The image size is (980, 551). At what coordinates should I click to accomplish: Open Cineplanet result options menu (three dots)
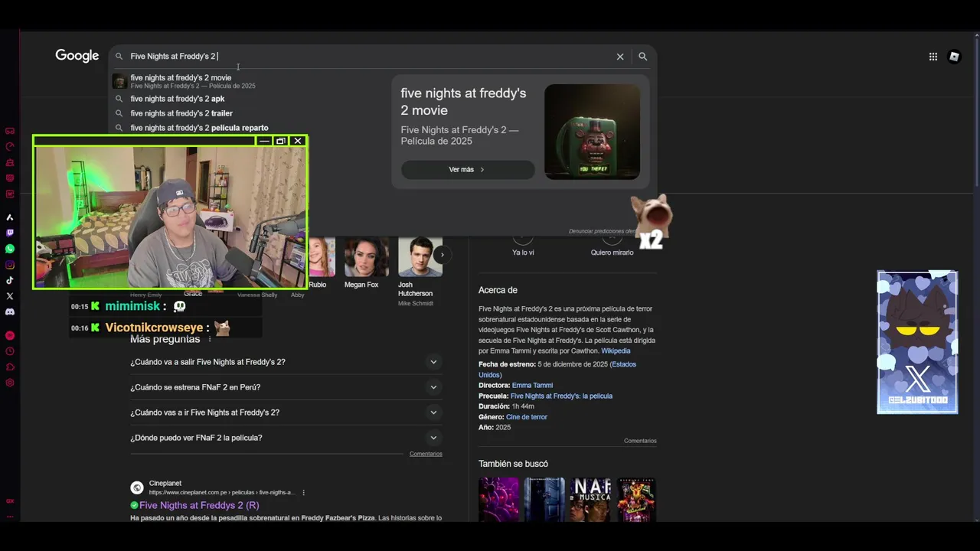303,493
